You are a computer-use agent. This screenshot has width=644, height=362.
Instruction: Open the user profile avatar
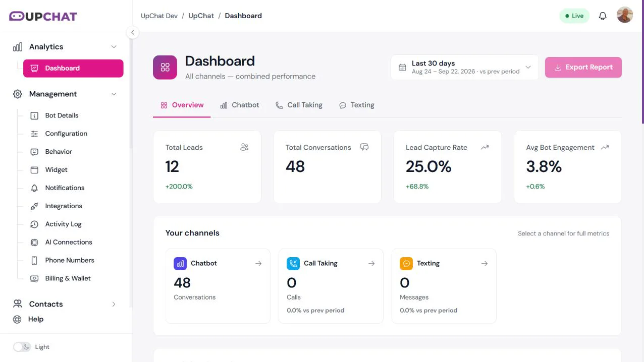[x=625, y=15]
